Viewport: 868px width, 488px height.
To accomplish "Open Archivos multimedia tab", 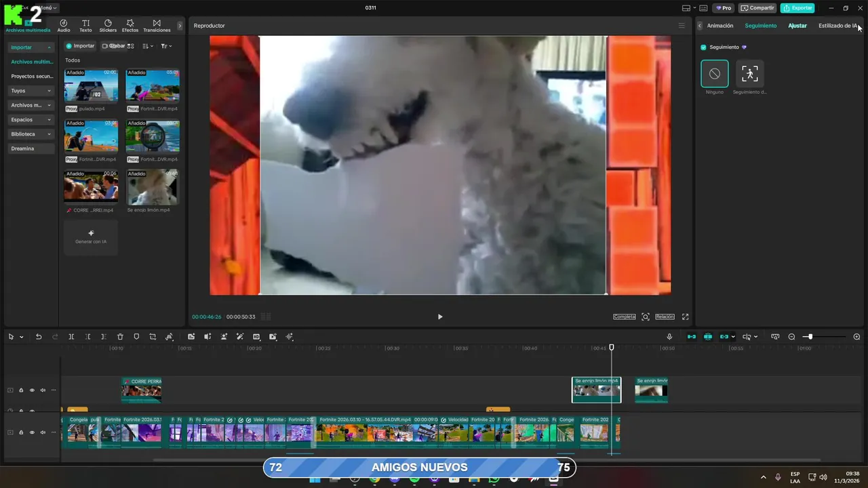I will pos(28,26).
